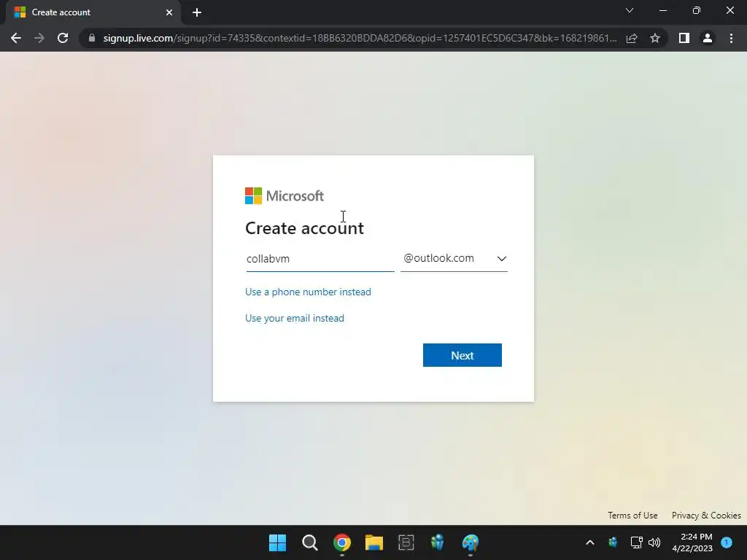This screenshot has height=560, width=747.
Task: Close the Create account tab
Action: click(169, 12)
